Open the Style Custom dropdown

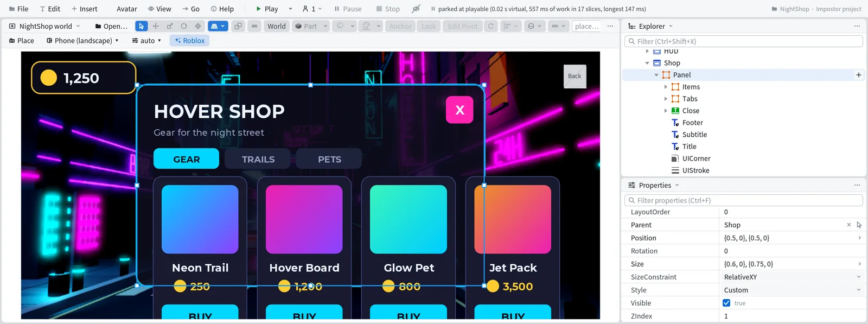(x=793, y=290)
